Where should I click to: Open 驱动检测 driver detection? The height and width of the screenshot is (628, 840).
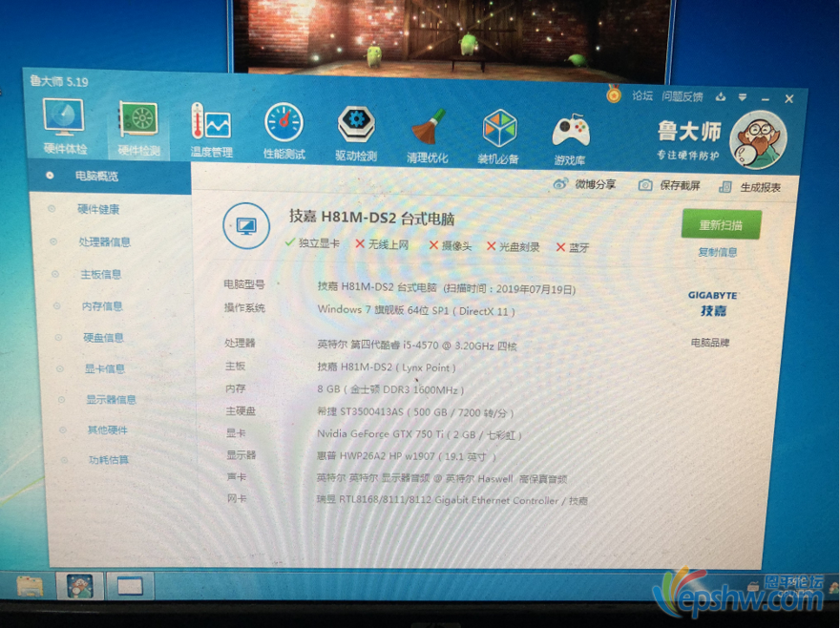tap(356, 134)
